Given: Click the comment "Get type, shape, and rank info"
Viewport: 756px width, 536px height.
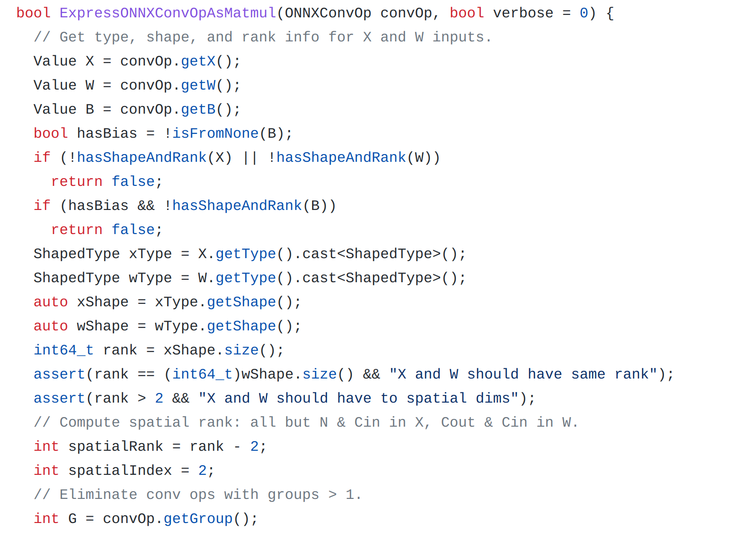Looking at the screenshot, I should click(189, 37).
